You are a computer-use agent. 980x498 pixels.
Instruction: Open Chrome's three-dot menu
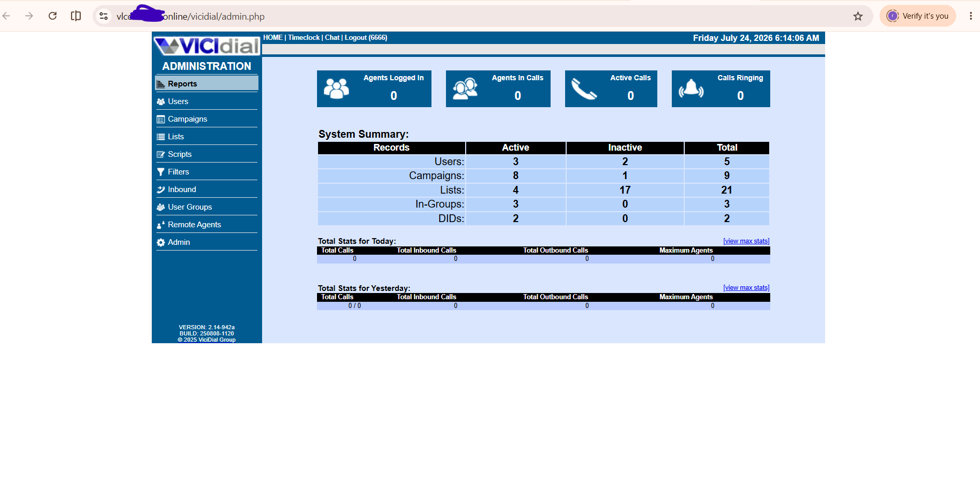coord(970,16)
